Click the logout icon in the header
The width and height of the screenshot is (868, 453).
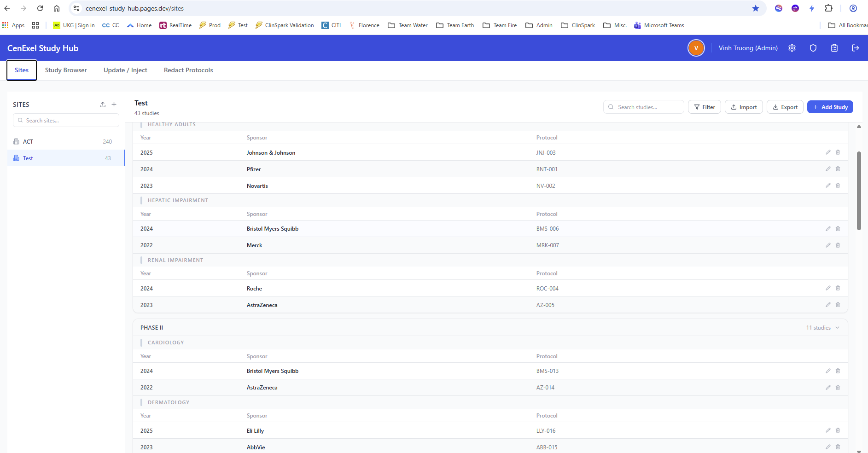pos(856,48)
